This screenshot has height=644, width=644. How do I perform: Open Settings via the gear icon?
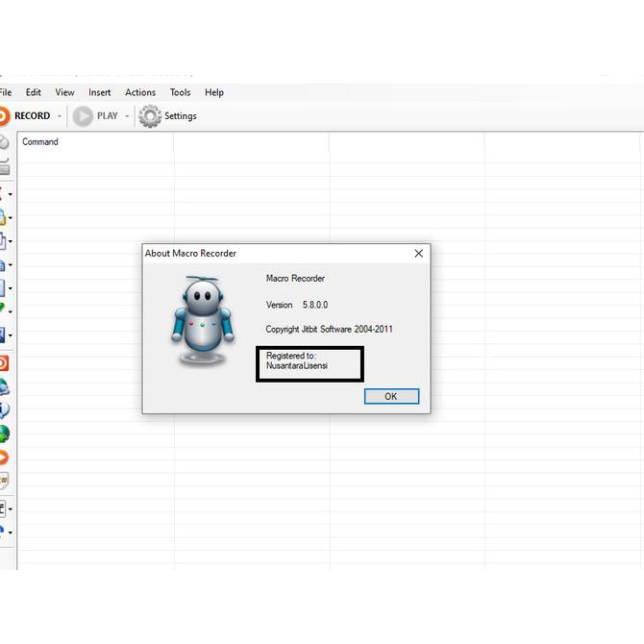tap(167, 116)
